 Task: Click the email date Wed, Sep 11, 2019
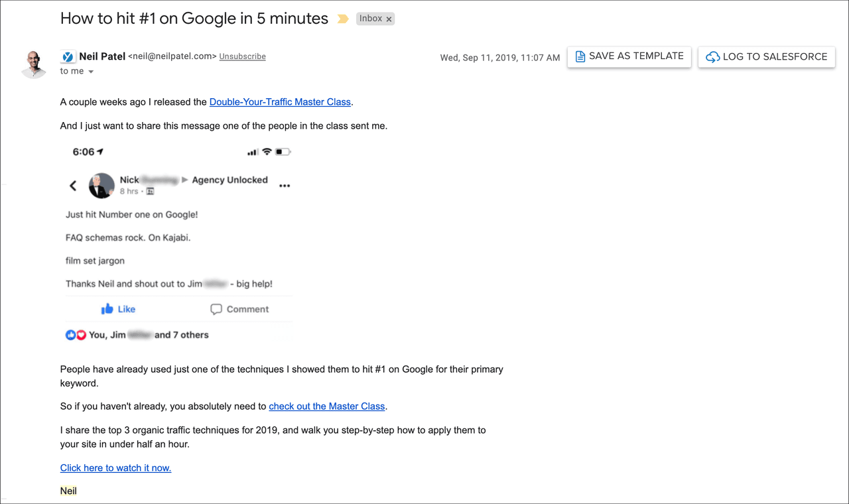click(x=499, y=58)
